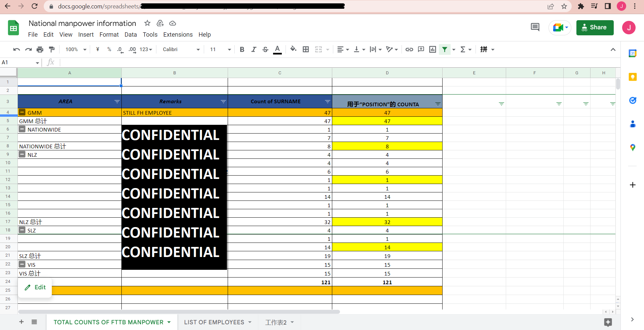Open Google Maps in side panel
Screen dimensions: 644x330
[x=633, y=147]
